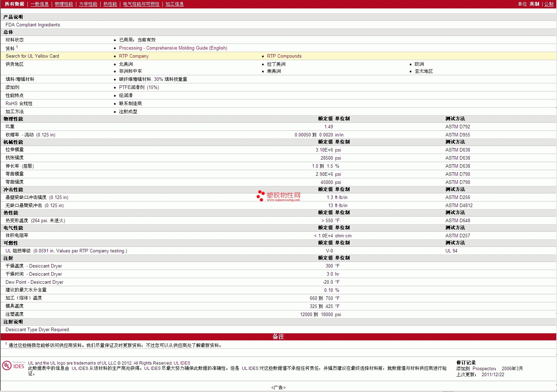Click Dew Point value -20.0
The height and width of the screenshot is (392, 557).
[328, 282]
